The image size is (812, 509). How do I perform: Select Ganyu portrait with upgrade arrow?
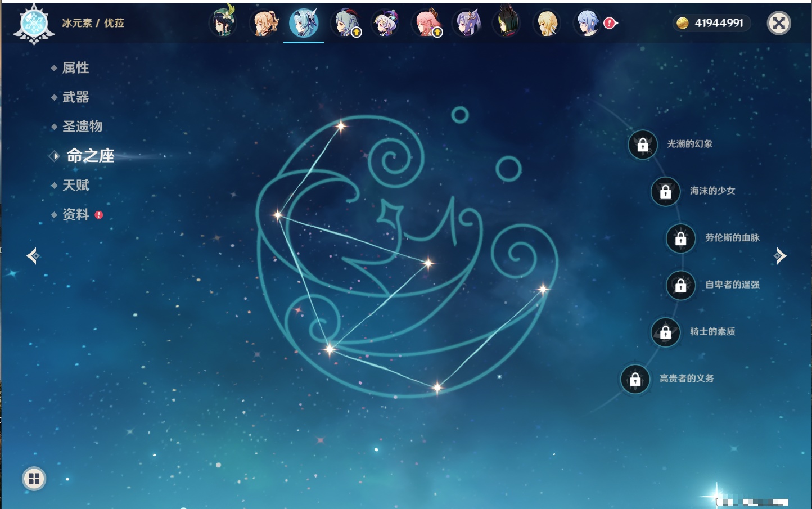(347, 23)
